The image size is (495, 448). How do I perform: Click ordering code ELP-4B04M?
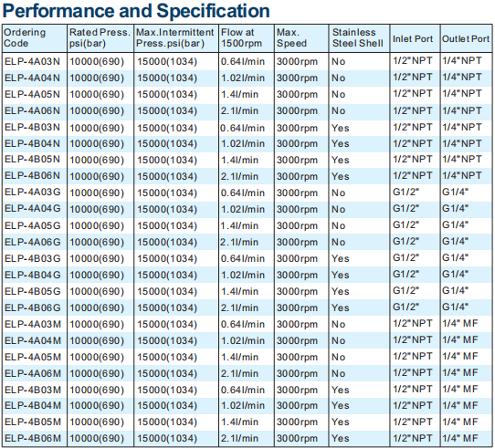33,405
